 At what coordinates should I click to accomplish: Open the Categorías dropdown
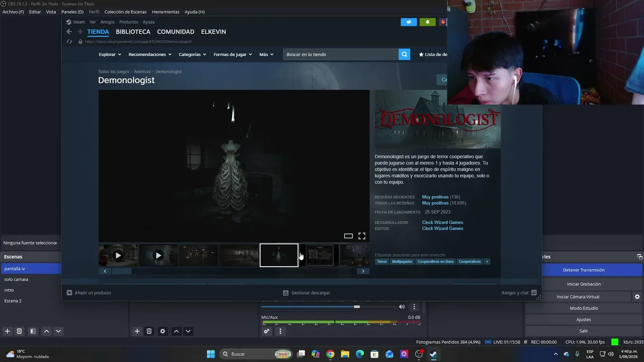point(193,54)
